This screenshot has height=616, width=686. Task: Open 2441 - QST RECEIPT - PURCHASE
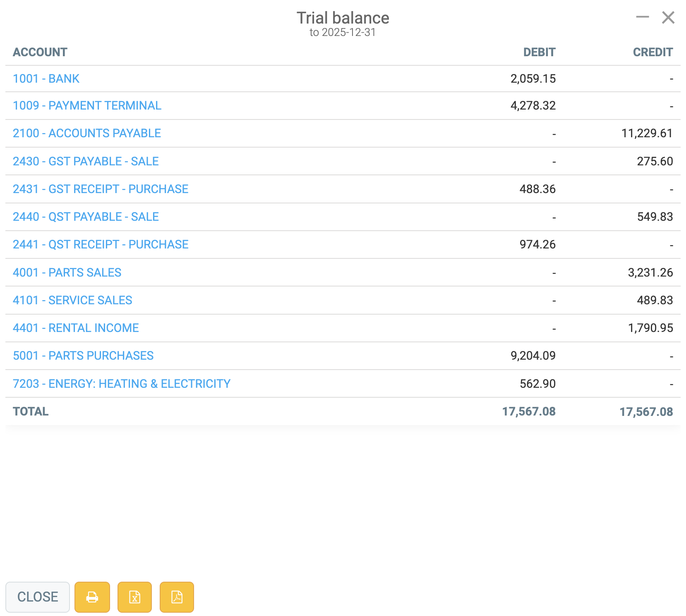(x=101, y=244)
